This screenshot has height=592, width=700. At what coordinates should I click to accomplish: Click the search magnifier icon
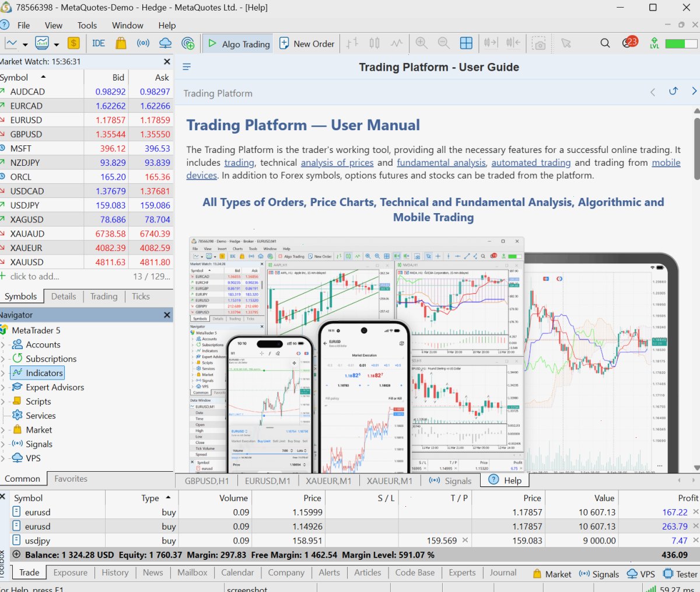pos(605,43)
